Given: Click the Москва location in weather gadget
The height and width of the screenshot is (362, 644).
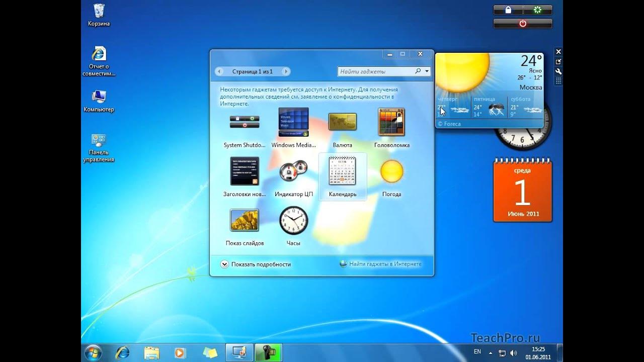Looking at the screenshot, I should click(531, 87).
